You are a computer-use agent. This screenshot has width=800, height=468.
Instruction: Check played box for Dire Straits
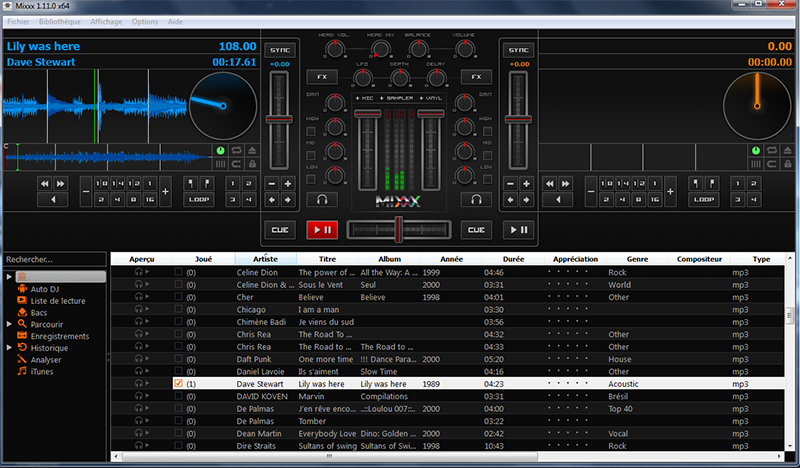pos(178,445)
